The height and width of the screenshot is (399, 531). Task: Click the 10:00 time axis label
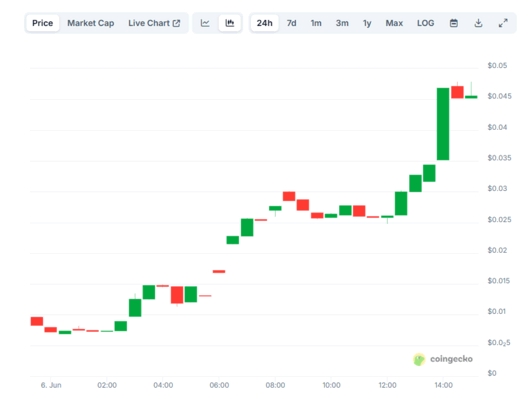click(331, 385)
